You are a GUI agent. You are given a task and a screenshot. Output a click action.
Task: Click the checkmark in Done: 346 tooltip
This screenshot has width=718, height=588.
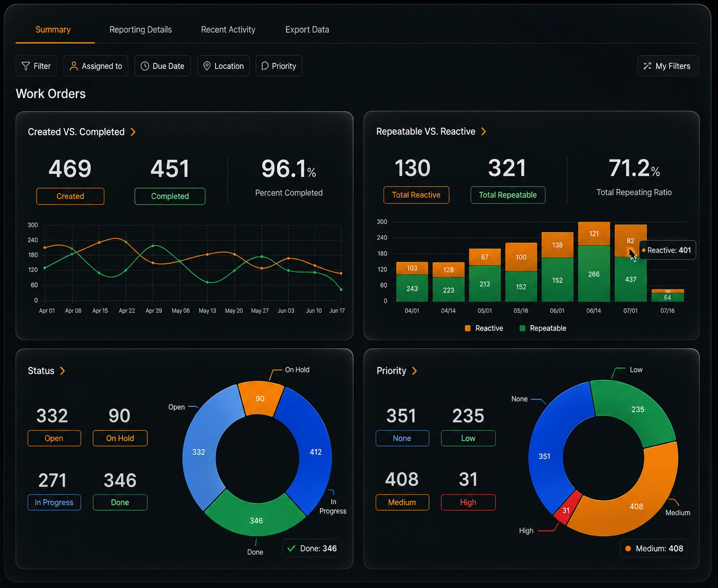[x=291, y=549]
